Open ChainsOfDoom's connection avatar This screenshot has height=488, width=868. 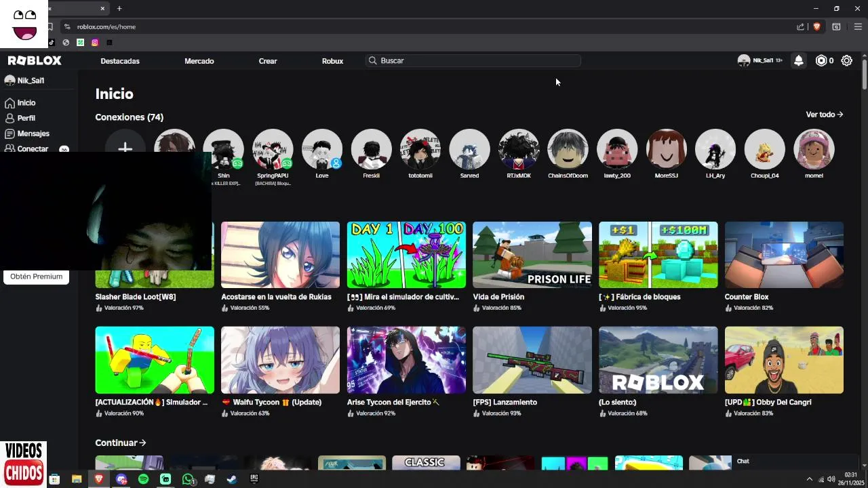pyautogui.click(x=568, y=149)
